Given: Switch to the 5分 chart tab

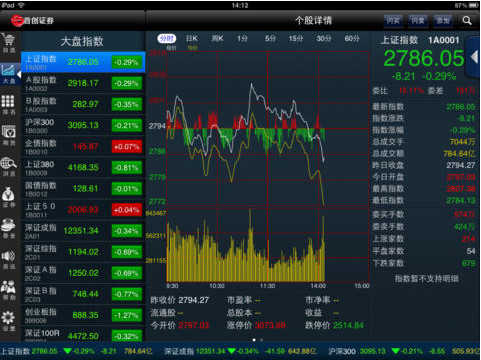Looking at the screenshot, I should (270, 39).
